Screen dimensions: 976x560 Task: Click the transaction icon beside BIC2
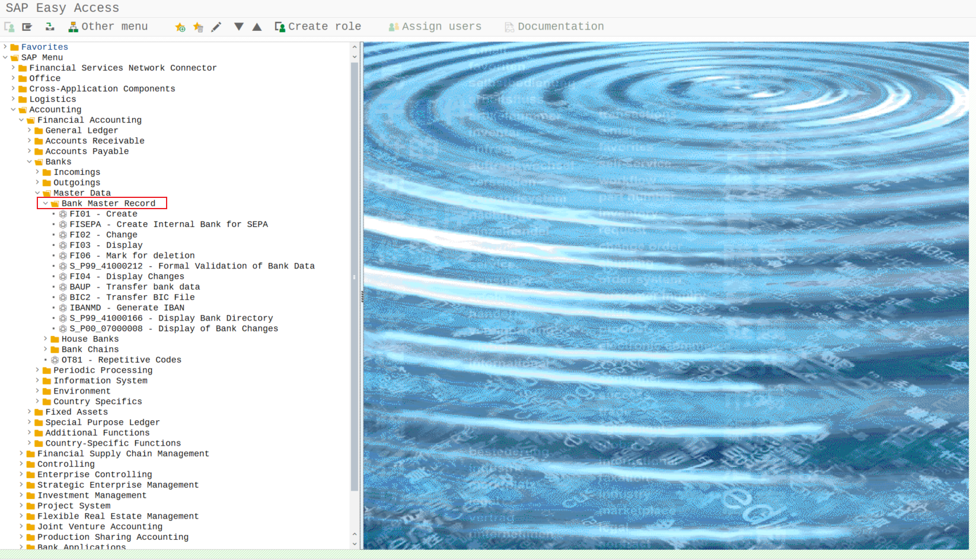(63, 297)
